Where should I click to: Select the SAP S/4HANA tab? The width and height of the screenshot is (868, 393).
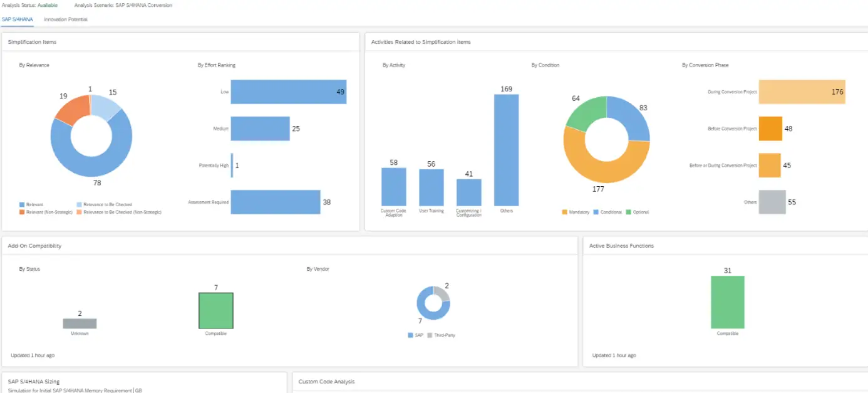click(x=18, y=19)
